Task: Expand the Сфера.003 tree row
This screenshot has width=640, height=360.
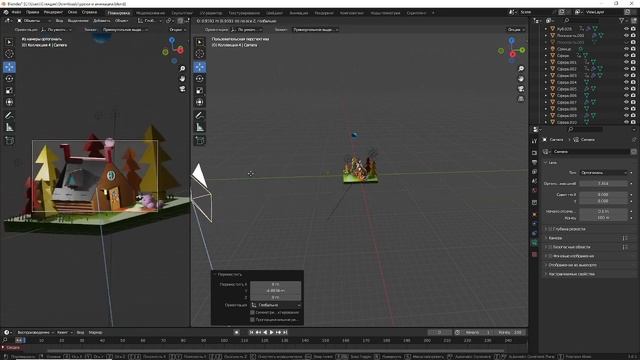Action: 546,76
